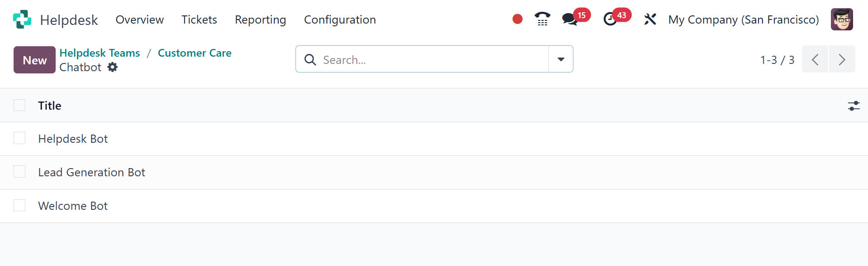Open the optional columns adjust icon
868x266 pixels.
coord(854,106)
